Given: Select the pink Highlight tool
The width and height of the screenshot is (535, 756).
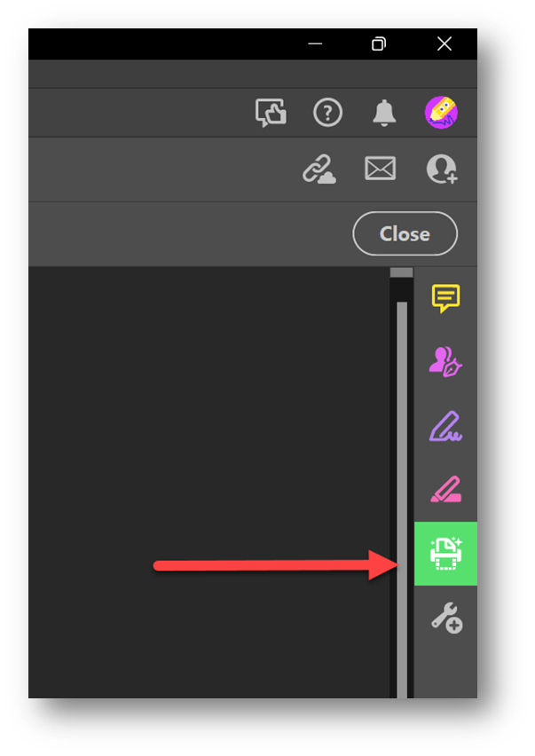Looking at the screenshot, I should [445, 489].
